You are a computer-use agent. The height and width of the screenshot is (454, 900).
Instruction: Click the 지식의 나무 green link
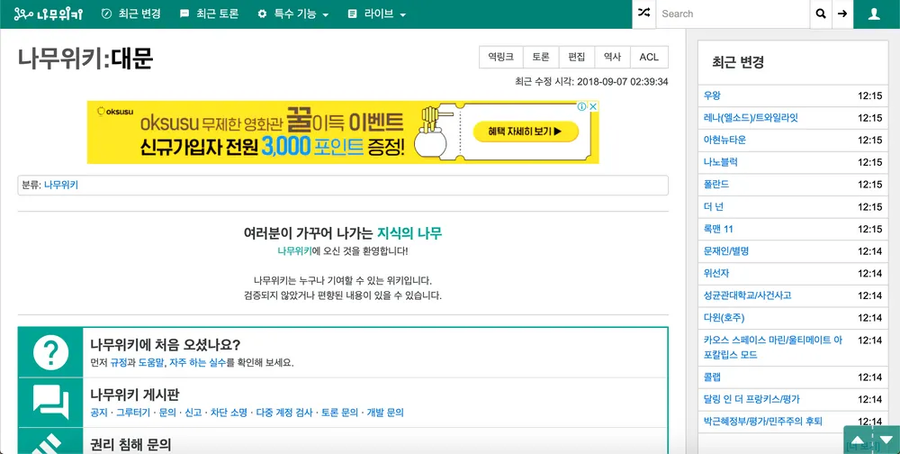[x=409, y=233]
